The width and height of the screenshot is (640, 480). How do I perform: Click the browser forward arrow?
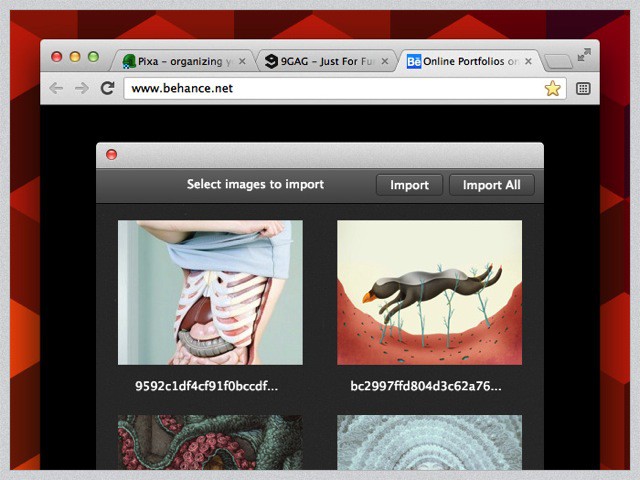coord(81,88)
